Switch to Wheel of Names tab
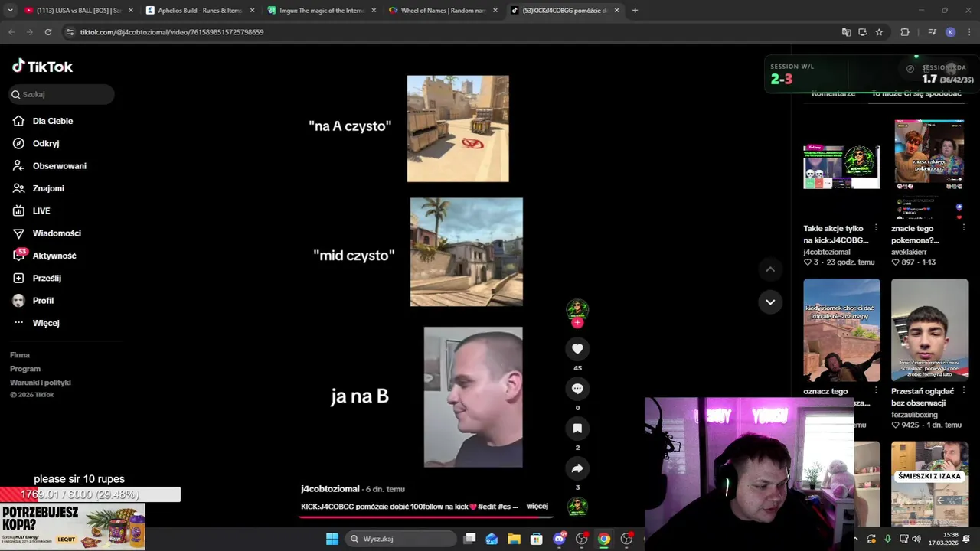The height and width of the screenshot is (551, 980). click(x=443, y=10)
